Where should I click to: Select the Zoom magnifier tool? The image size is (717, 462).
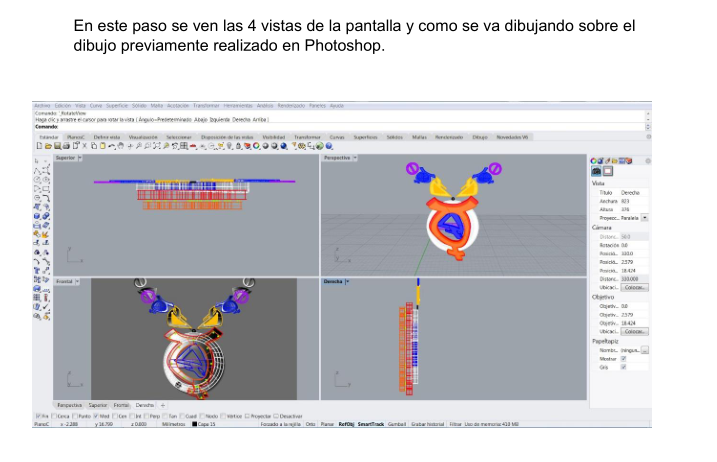click(x=139, y=146)
